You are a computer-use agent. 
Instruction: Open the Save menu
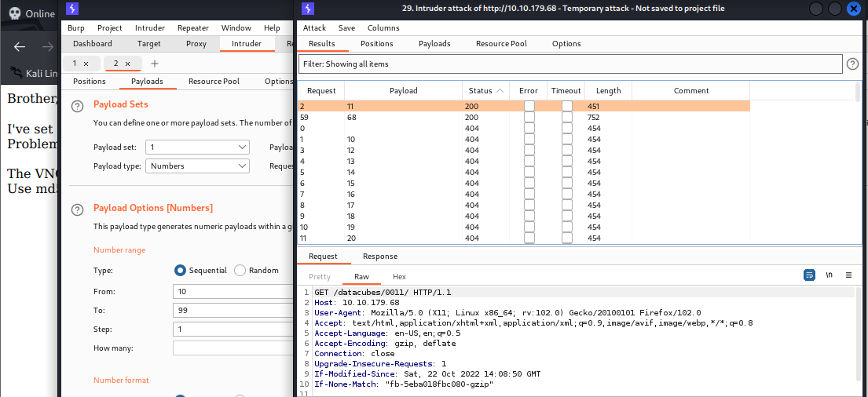point(346,27)
